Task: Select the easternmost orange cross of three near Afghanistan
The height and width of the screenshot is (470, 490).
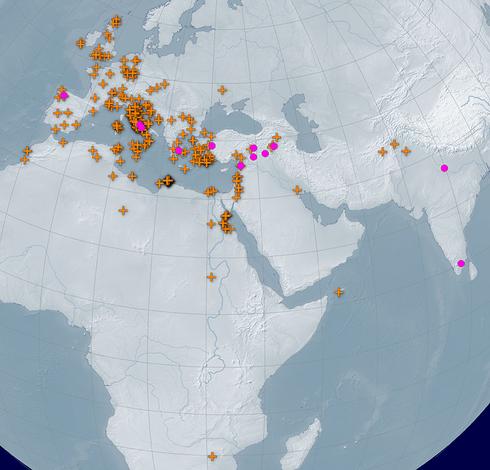Action: click(x=406, y=151)
